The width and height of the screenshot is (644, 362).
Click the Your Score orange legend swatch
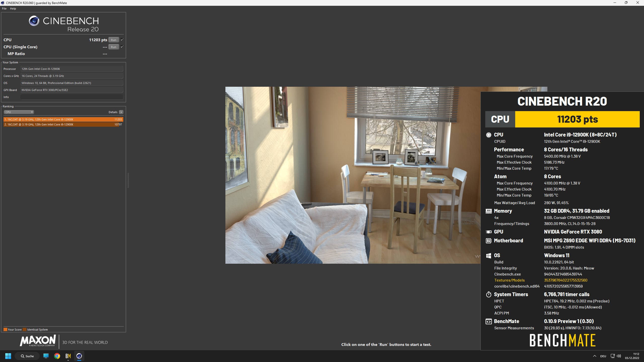tap(5, 330)
